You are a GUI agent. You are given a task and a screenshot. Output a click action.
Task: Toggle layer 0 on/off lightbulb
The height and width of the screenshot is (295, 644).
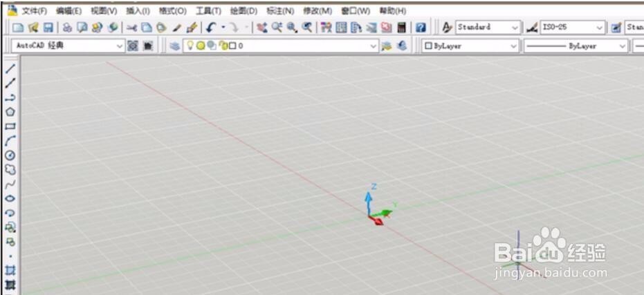coord(190,46)
